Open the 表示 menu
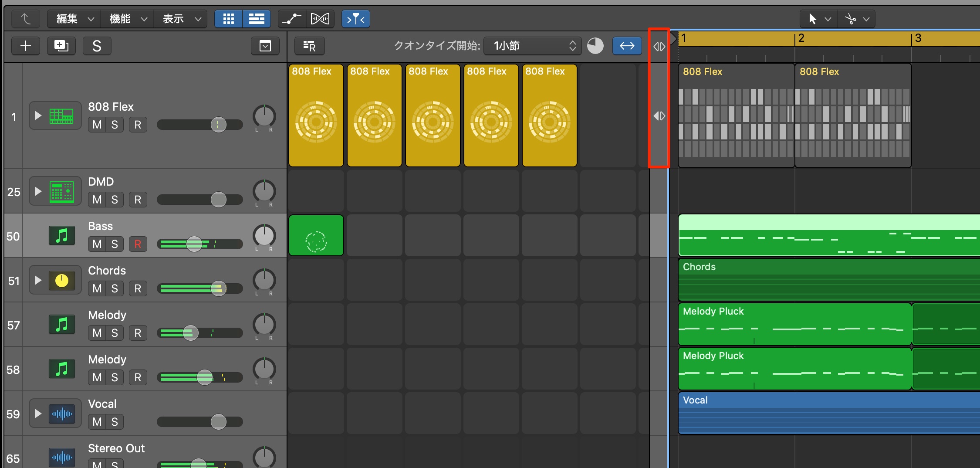This screenshot has height=468, width=980. (x=181, y=19)
